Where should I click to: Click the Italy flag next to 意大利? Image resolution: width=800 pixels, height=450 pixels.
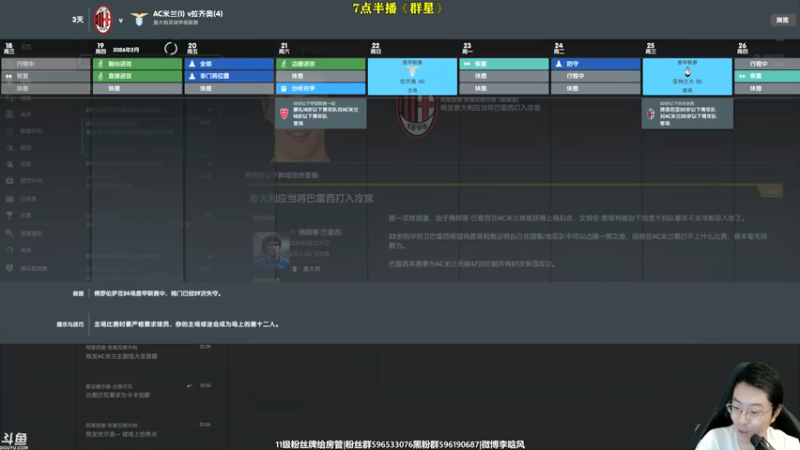(x=294, y=268)
